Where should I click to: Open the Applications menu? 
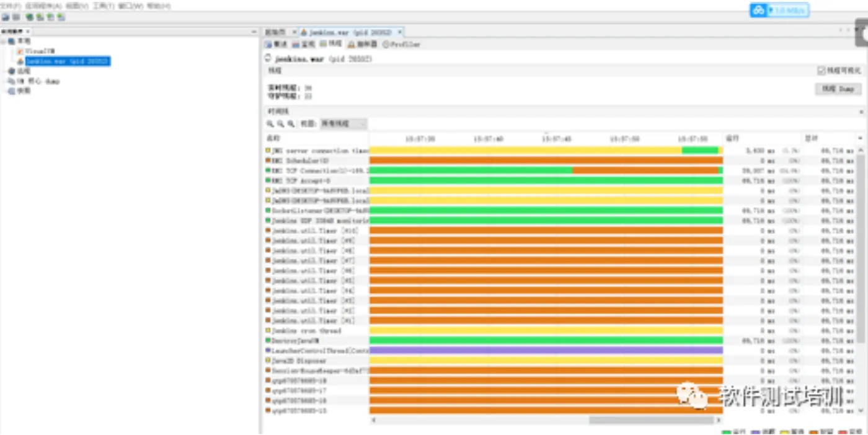pyautogui.click(x=43, y=6)
